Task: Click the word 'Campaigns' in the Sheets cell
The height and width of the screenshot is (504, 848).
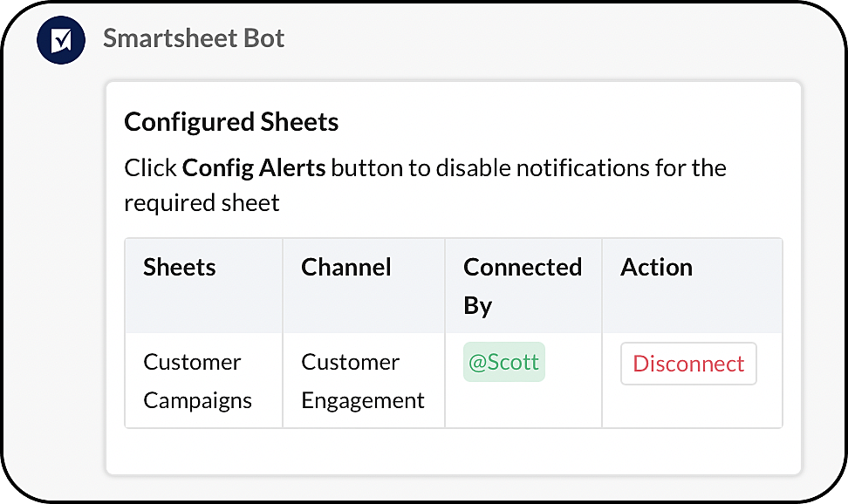Action: pyautogui.click(x=197, y=400)
